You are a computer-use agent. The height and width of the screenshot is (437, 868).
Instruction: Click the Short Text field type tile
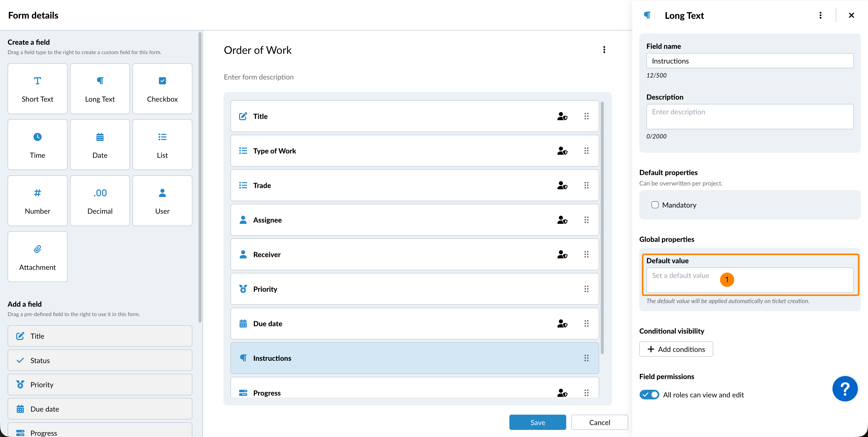tap(37, 89)
